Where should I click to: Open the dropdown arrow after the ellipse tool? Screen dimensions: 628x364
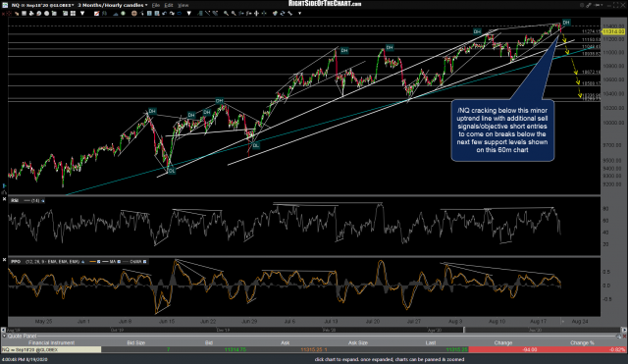click(189, 14)
